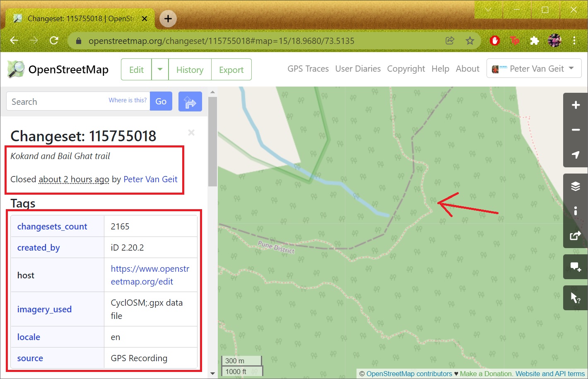Click the OpenStreetMap logo icon
588x379 pixels.
[16, 69]
